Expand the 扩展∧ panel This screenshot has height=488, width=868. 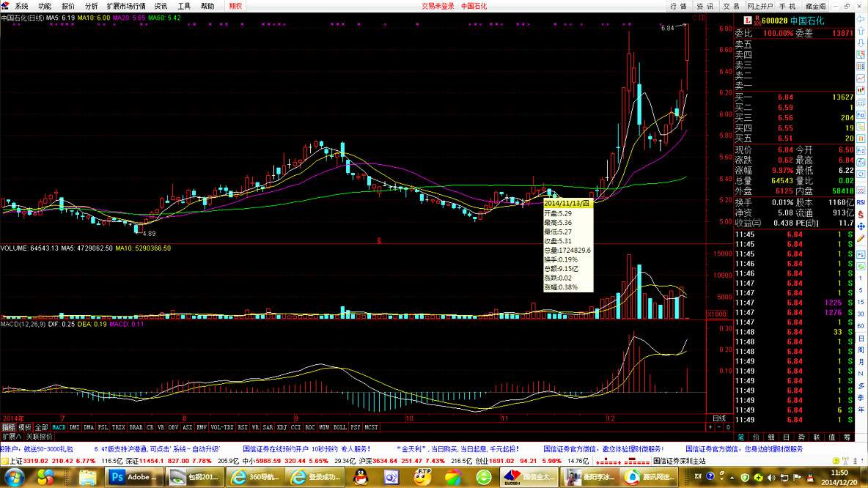(x=12, y=437)
